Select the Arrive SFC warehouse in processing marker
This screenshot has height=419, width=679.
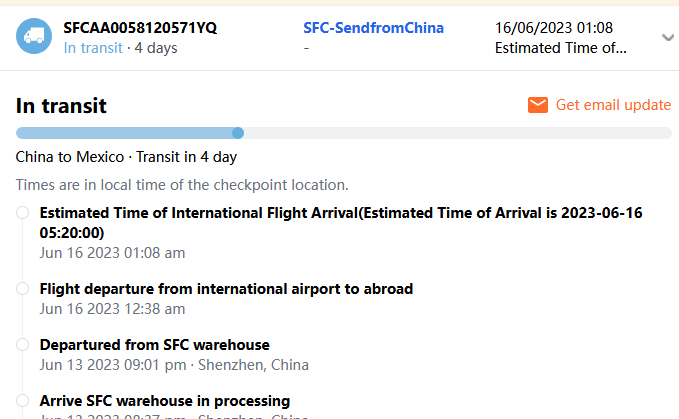click(x=23, y=401)
